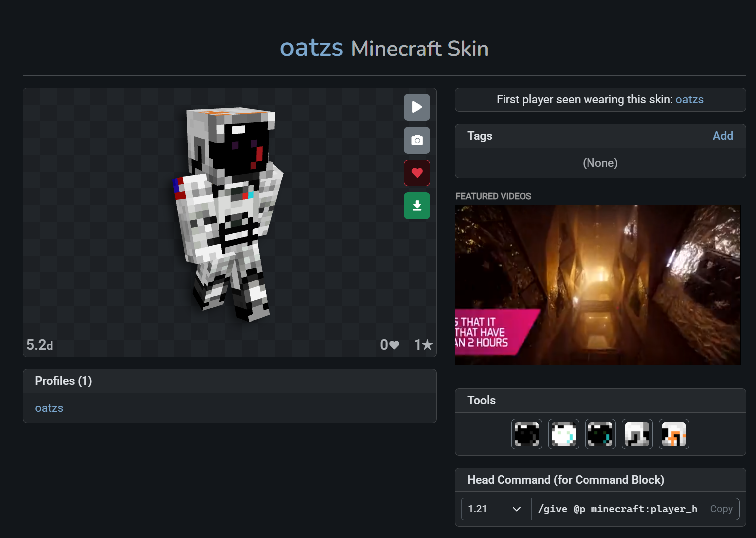Play the skin animation

(x=417, y=107)
